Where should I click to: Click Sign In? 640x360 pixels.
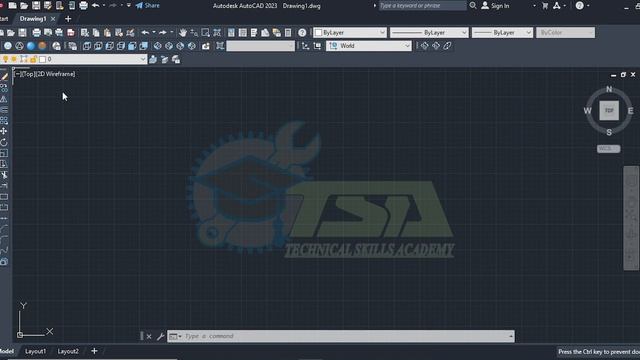pos(495,6)
